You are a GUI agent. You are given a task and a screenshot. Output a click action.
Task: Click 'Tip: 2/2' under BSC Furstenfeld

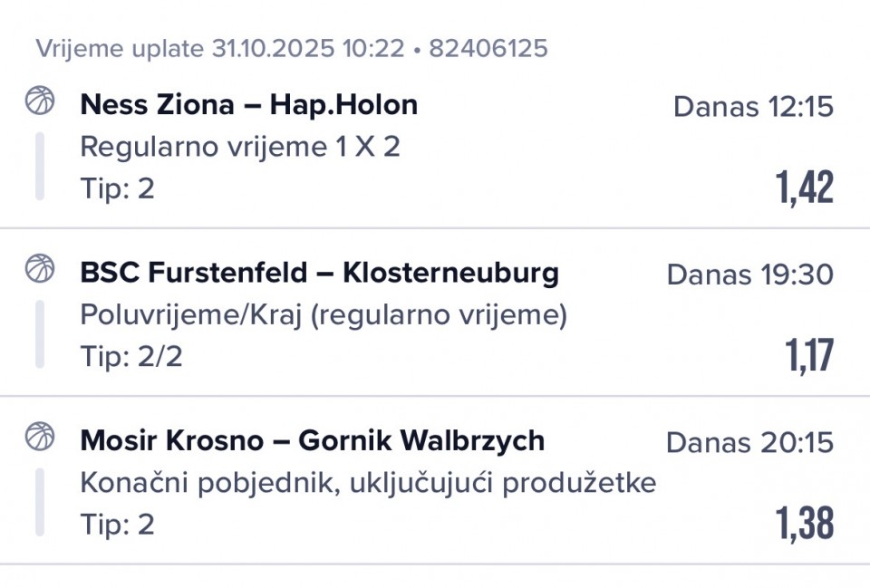point(131,357)
